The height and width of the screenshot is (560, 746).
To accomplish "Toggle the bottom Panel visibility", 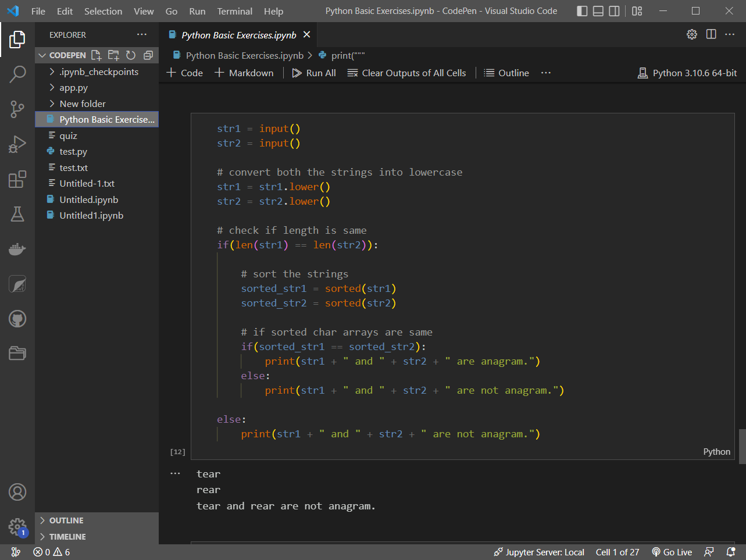I will (x=597, y=10).
